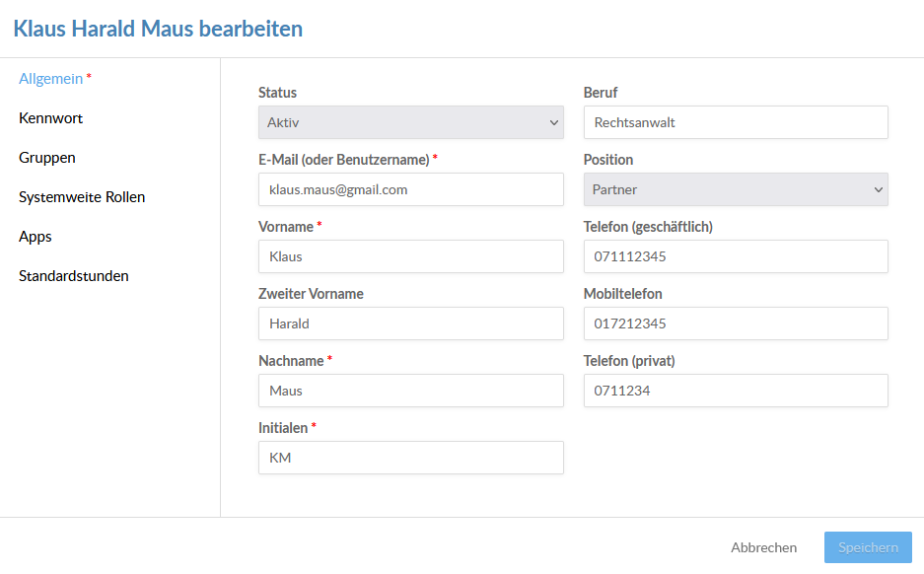Save changes with the Speichern button
This screenshot has height=574, width=924.
pos(868,547)
